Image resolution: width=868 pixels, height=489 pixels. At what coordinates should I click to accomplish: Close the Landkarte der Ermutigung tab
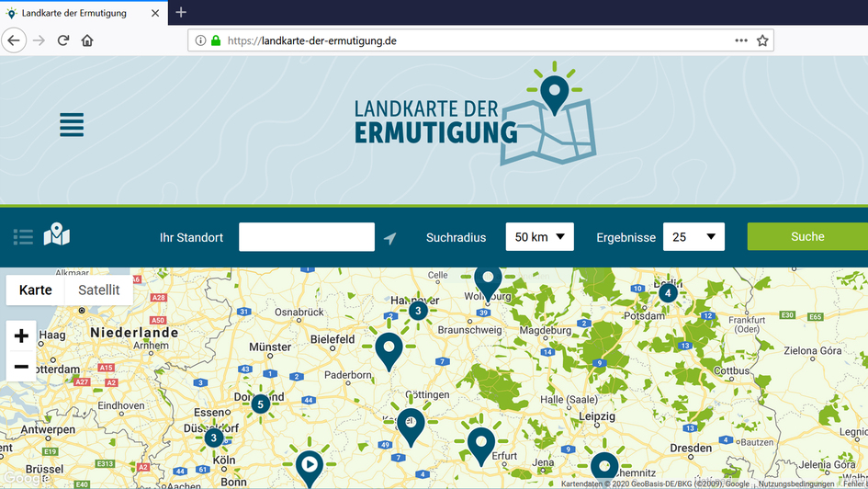[x=155, y=13]
